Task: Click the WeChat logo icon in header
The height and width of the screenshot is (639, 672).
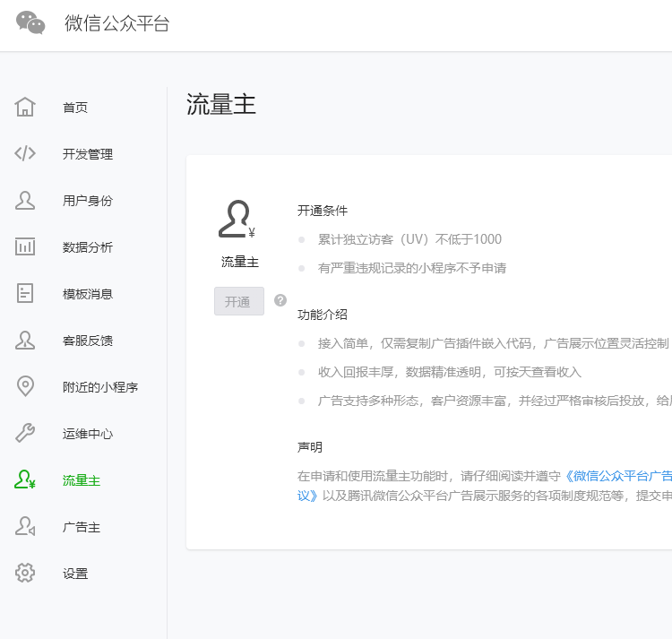Action: pos(30,22)
